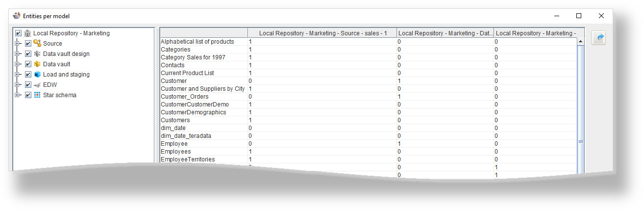Click the Entities per model window icon
This screenshot has width=644, height=211.
[17, 16]
